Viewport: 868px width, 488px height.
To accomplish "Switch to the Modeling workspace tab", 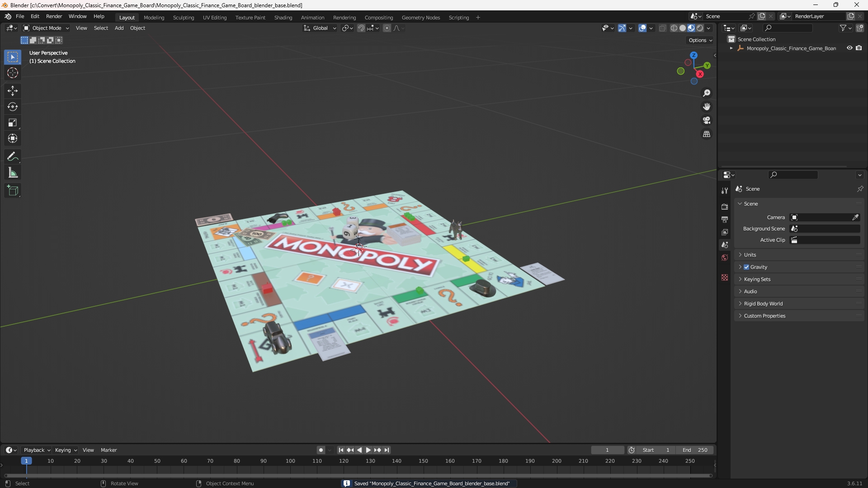I will 154,18.
